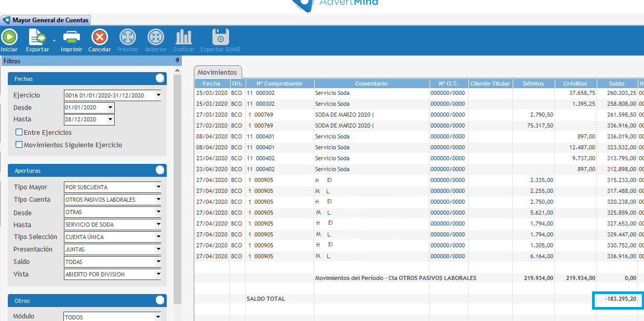Collapse the Fechas section round button
The image size is (644, 321).
point(160,78)
